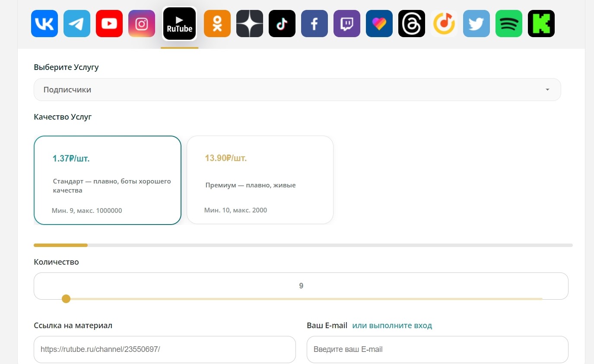594x364 pixels.
Task: Switch to the Facebook icon
Action: point(314,23)
